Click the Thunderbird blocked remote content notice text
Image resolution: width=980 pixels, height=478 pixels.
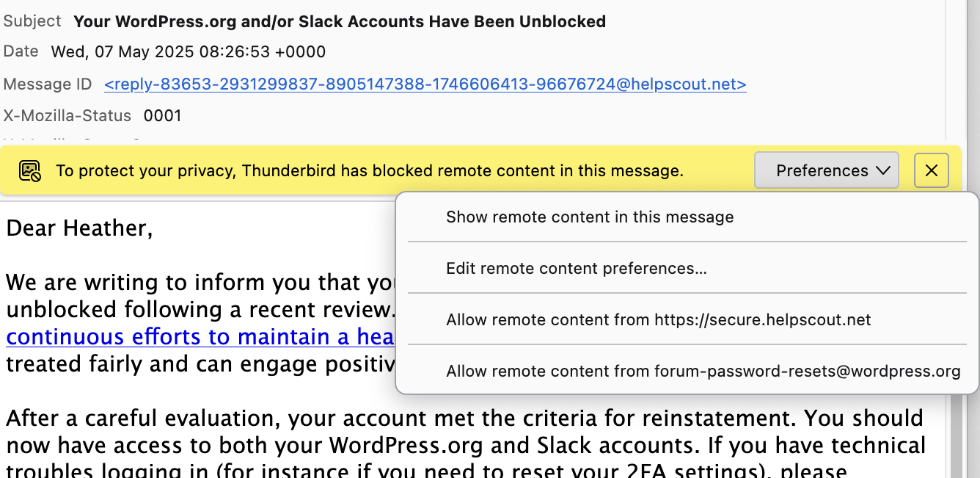pos(369,171)
